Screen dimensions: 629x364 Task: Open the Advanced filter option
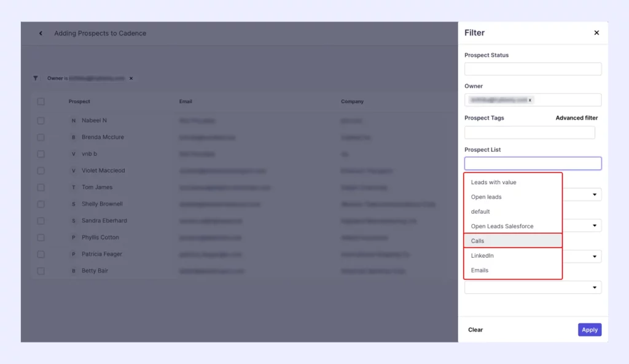(x=576, y=117)
